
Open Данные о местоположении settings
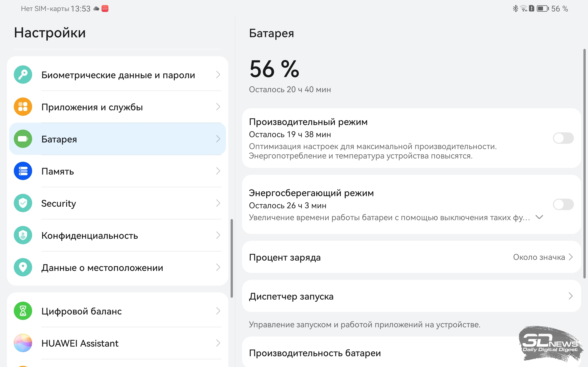117,267
